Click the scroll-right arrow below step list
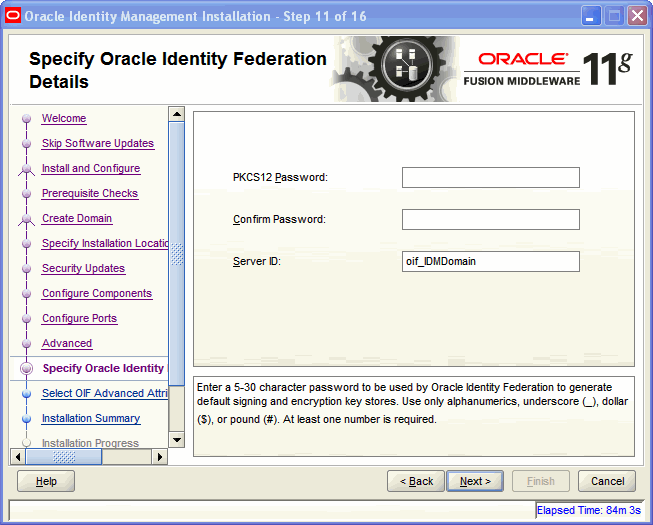Screen dimensions: 653x525 pos(160,457)
